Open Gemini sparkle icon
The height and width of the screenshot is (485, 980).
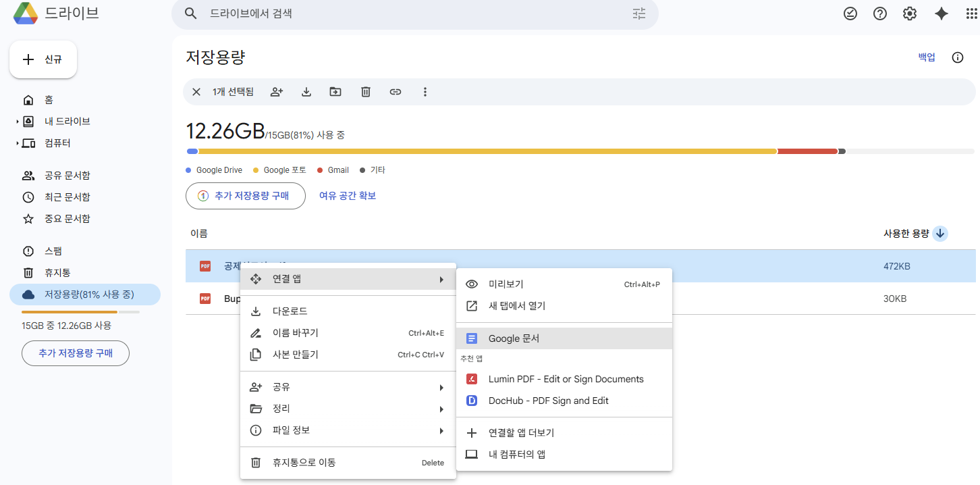click(942, 14)
